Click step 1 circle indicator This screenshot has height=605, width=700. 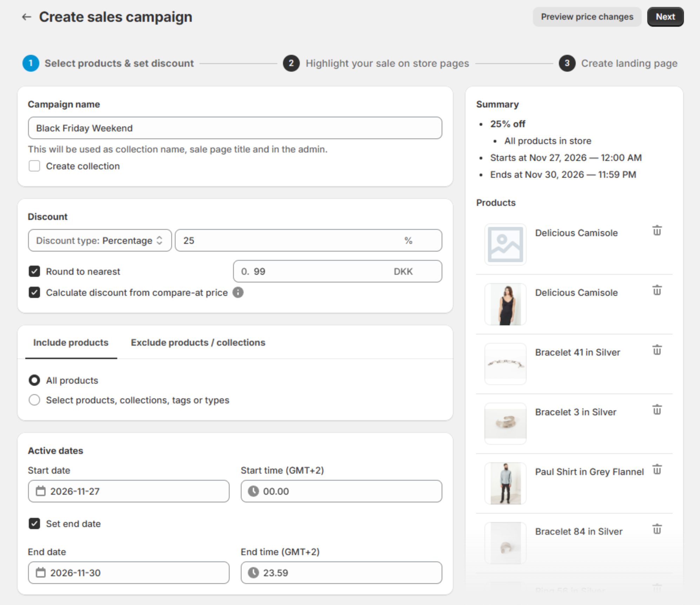coord(31,63)
